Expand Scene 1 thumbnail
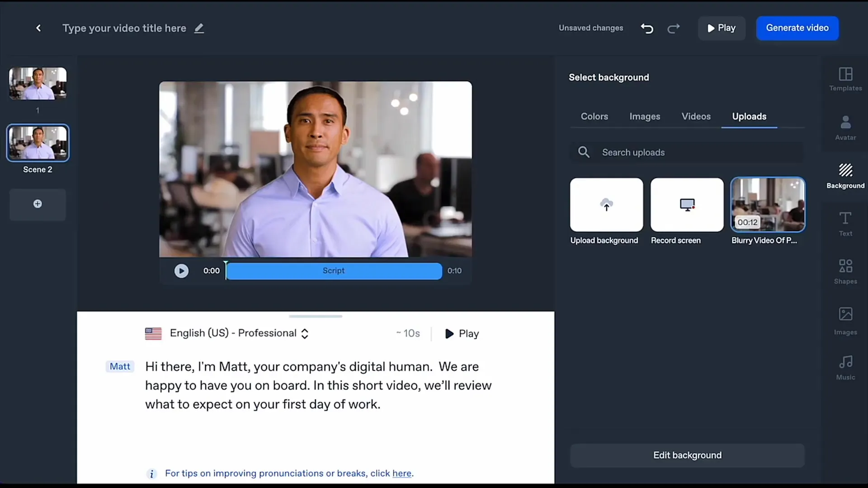The width and height of the screenshot is (868, 488). coord(38,84)
